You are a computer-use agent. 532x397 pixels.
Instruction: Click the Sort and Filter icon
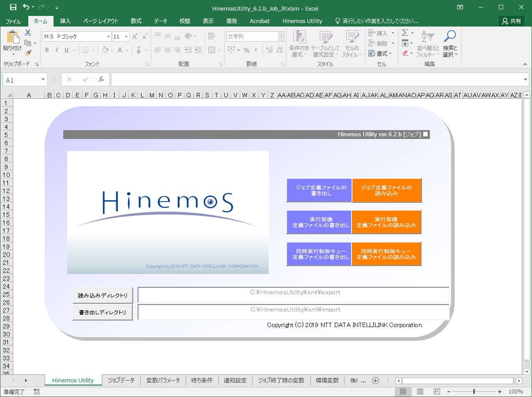(428, 37)
